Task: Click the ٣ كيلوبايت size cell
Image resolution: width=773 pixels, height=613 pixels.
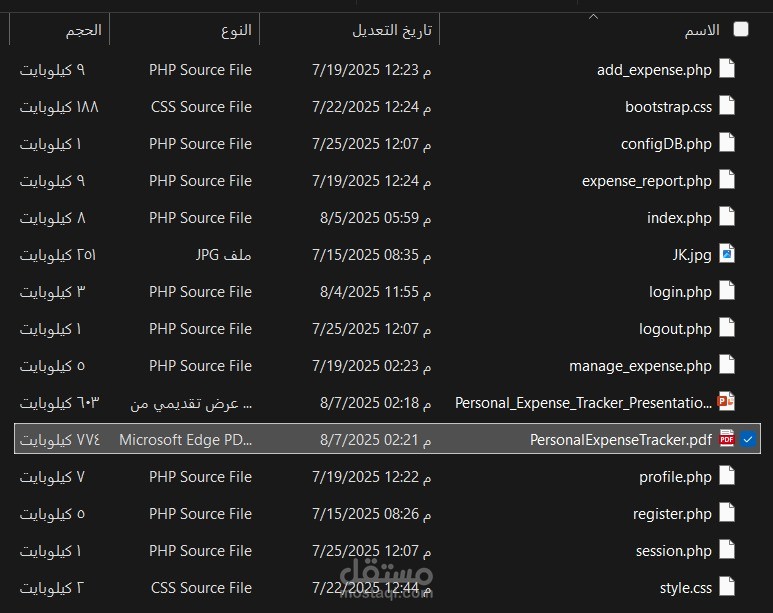Action: click(x=52, y=292)
